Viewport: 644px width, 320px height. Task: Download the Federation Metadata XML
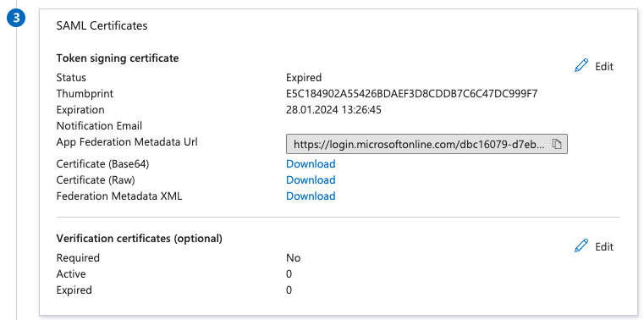311,196
